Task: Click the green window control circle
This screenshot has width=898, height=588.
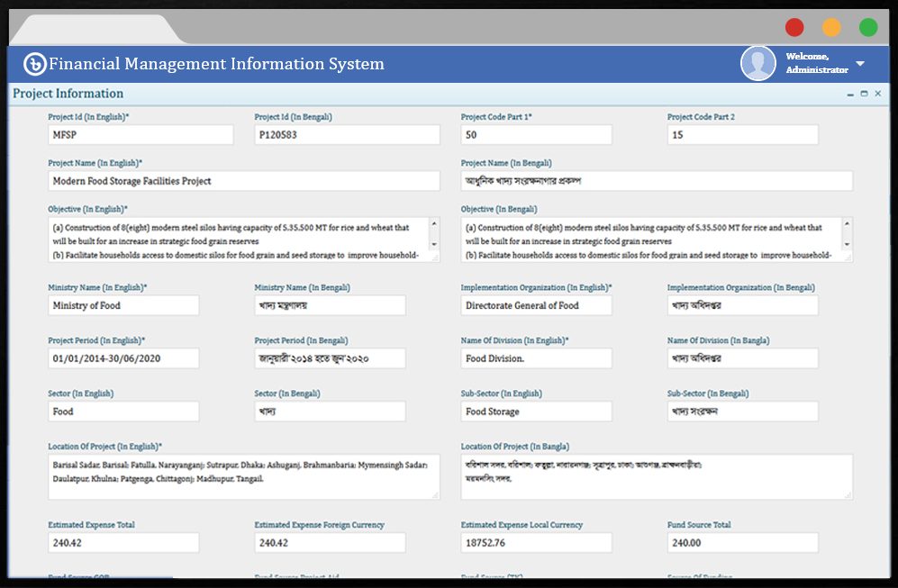Action: 868,27
